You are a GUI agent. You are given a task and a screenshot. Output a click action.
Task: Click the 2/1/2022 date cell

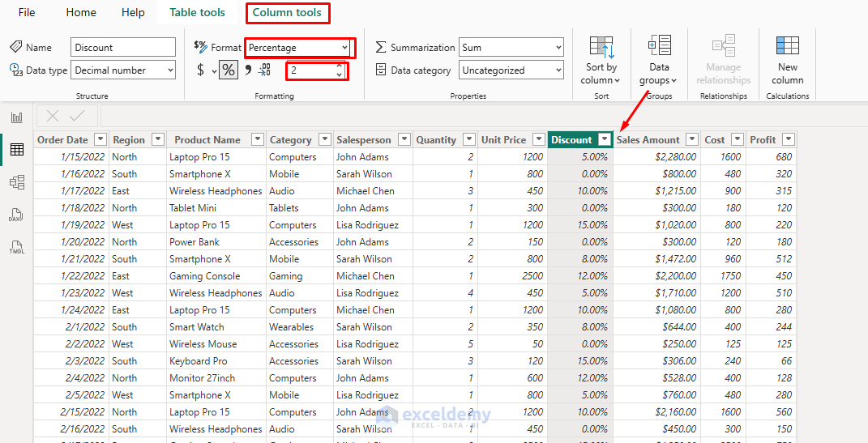tap(71, 327)
